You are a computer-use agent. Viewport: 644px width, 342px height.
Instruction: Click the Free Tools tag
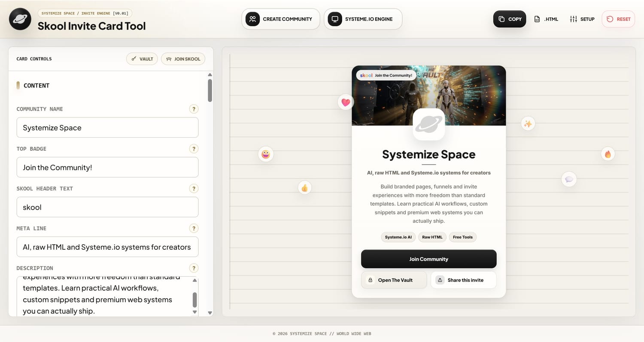click(462, 237)
